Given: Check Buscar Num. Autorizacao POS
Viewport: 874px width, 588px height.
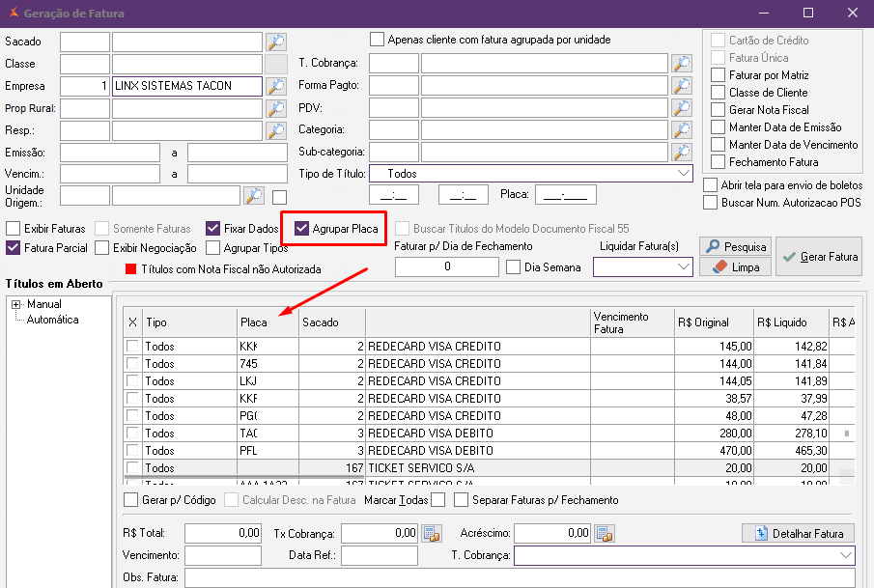Looking at the screenshot, I should tap(710, 203).
